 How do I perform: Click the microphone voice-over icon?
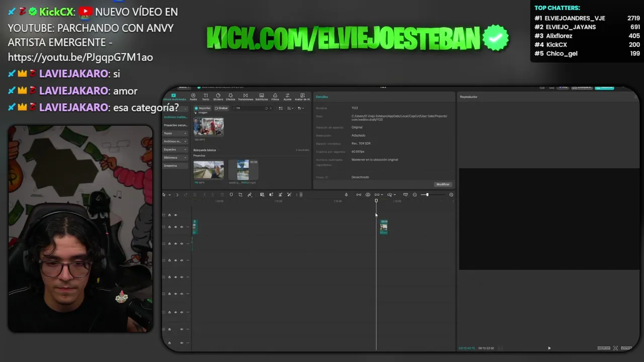pyautogui.click(x=346, y=195)
